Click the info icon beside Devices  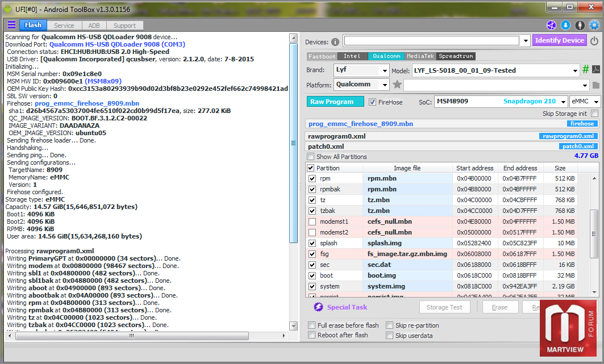(x=335, y=42)
